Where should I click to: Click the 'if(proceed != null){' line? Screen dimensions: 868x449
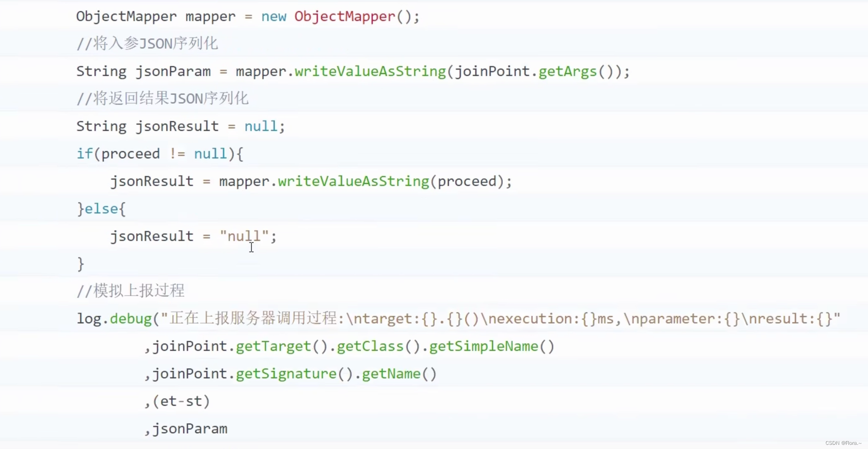tap(160, 154)
